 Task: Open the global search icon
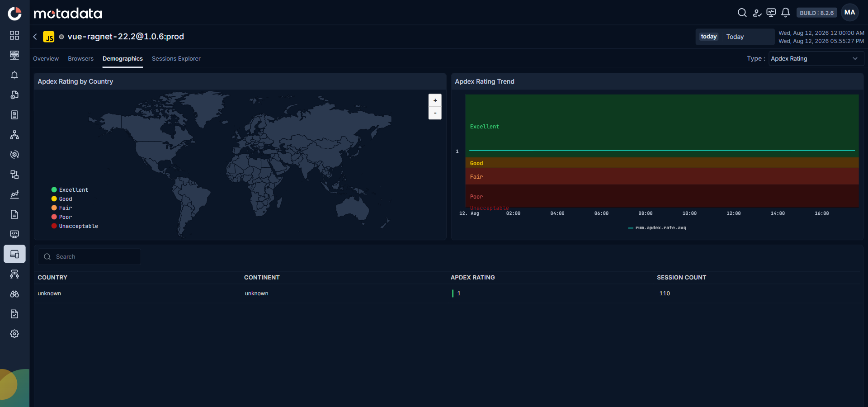pyautogui.click(x=742, y=13)
